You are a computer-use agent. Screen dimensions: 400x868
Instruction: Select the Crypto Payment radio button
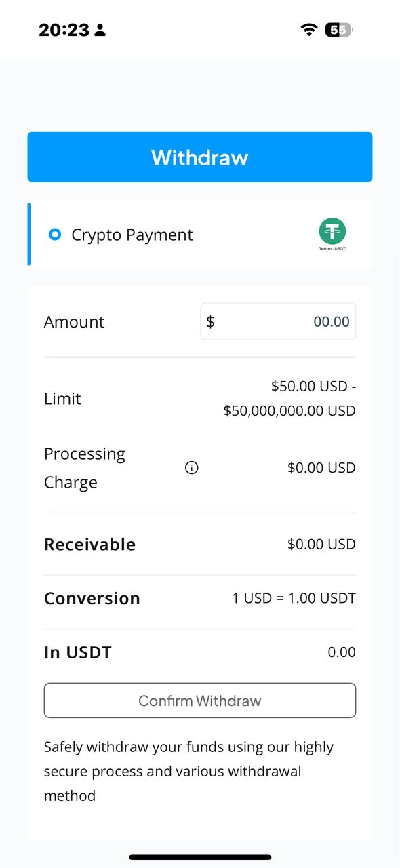pyautogui.click(x=55, y=235)
